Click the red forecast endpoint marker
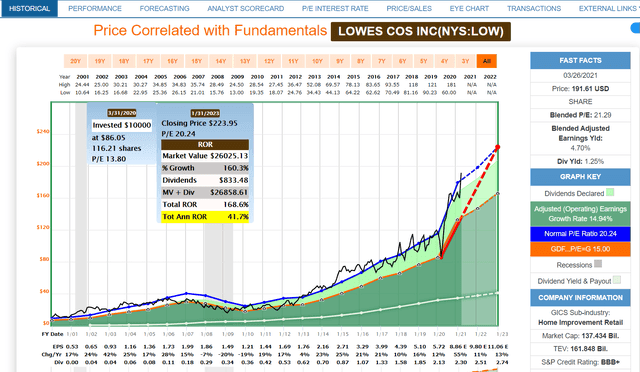640x372 pixels. point(498,147)
